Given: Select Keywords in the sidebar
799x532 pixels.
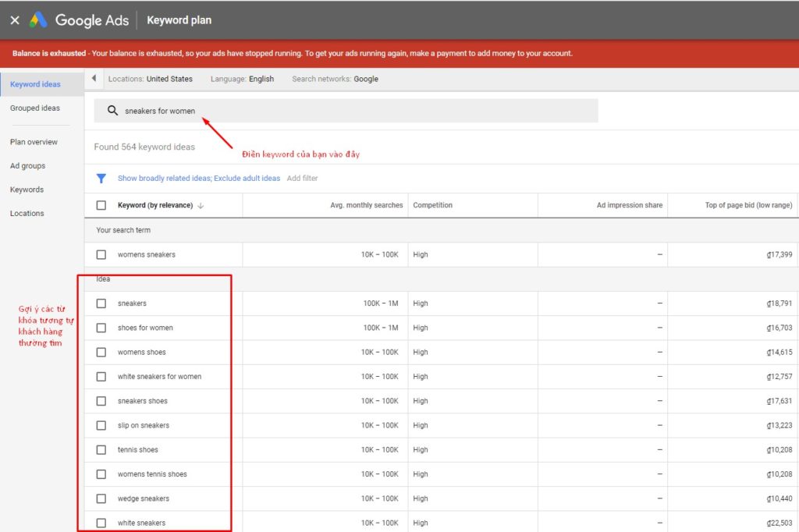Looking at the screenshot, I should 27,190.
